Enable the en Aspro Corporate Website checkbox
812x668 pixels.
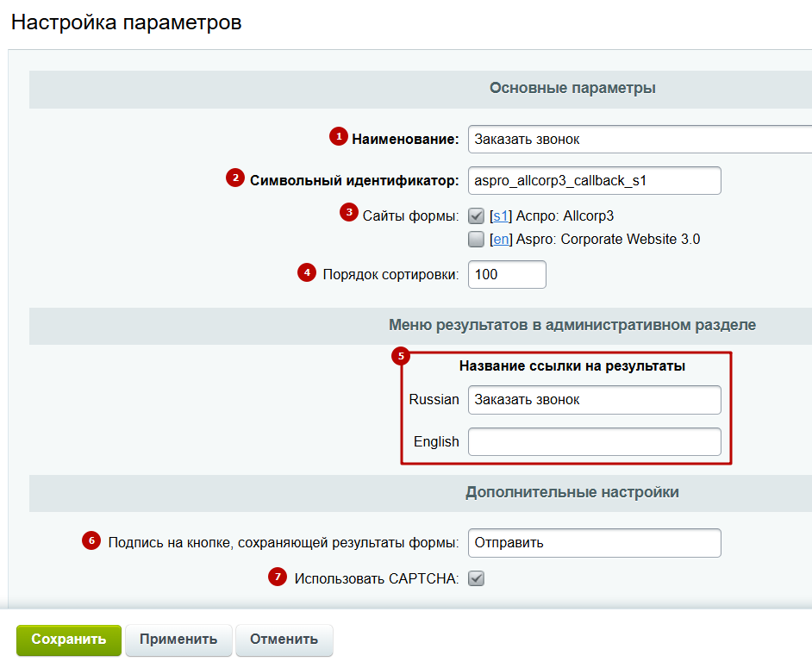(476, 240)
